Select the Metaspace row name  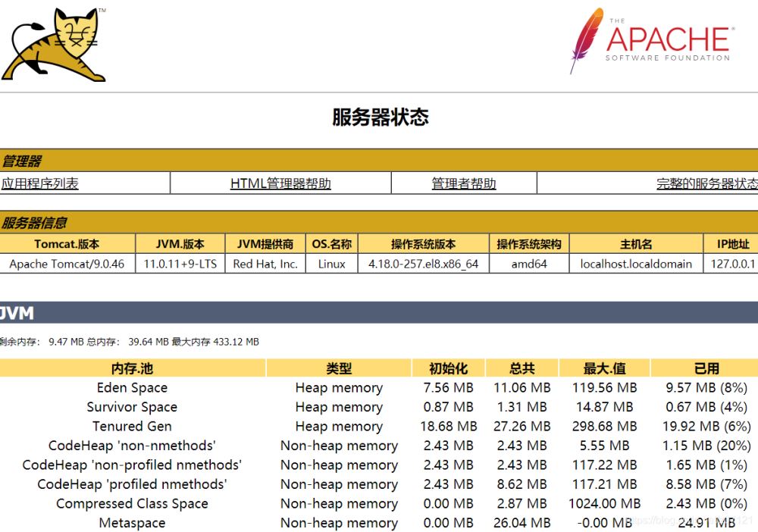click(x=132, y=523)
